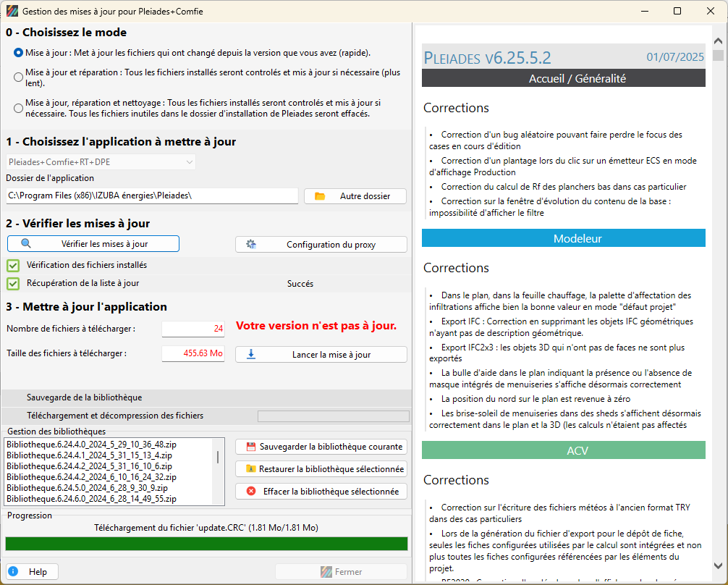
Task: Click the 'Accueil / Généralité' section header
Action: click(x=564, y=78)
